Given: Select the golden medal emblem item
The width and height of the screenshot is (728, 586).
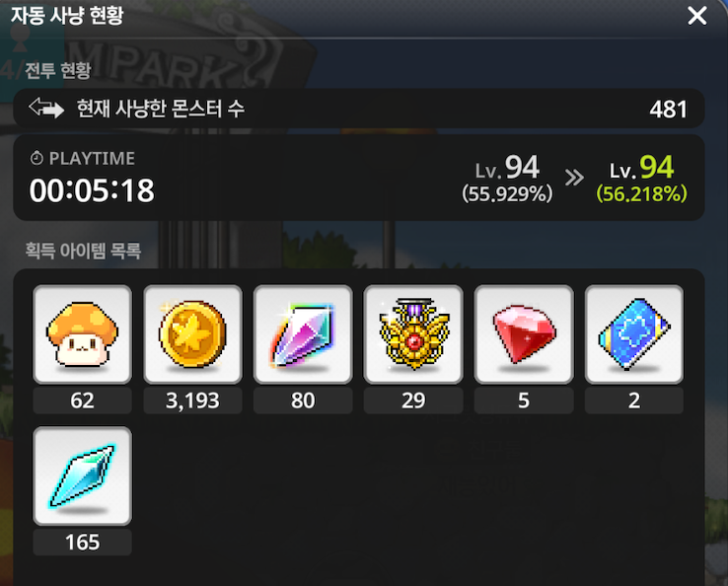Looking at the screenshot, I should (413, 334).
